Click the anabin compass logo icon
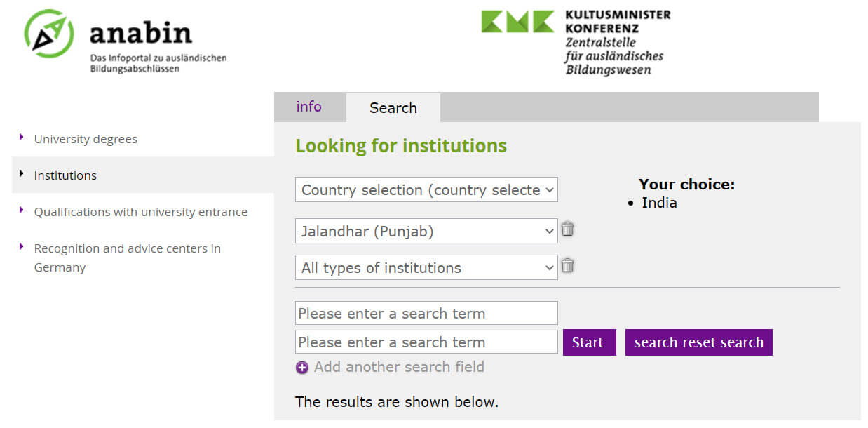Viewport: 868px width, 428px height. pos(49,34)
